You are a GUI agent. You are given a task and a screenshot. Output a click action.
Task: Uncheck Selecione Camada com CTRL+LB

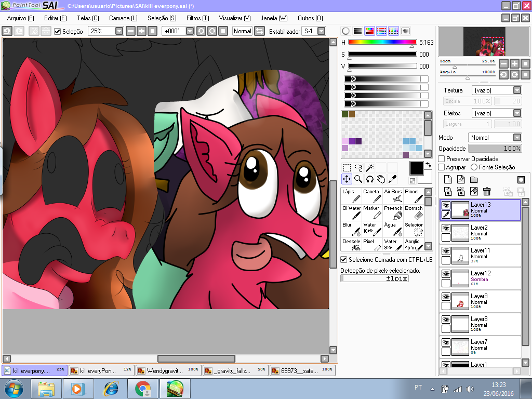344,259
